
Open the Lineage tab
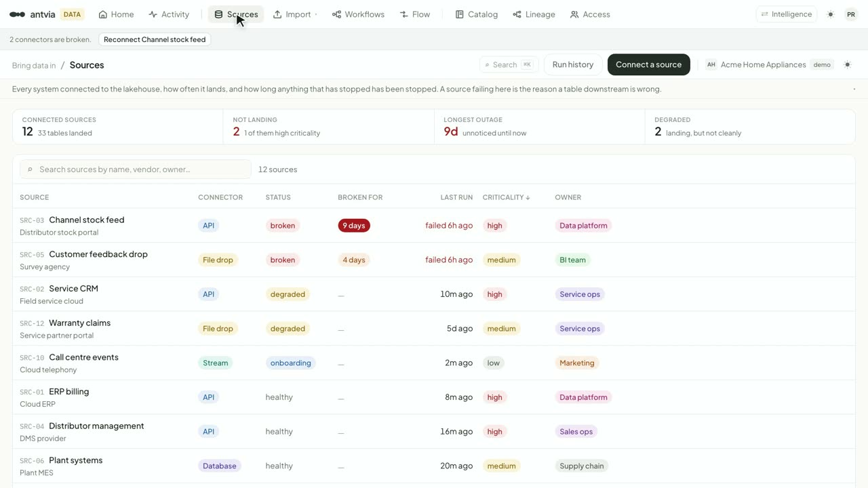coord(534,14)
